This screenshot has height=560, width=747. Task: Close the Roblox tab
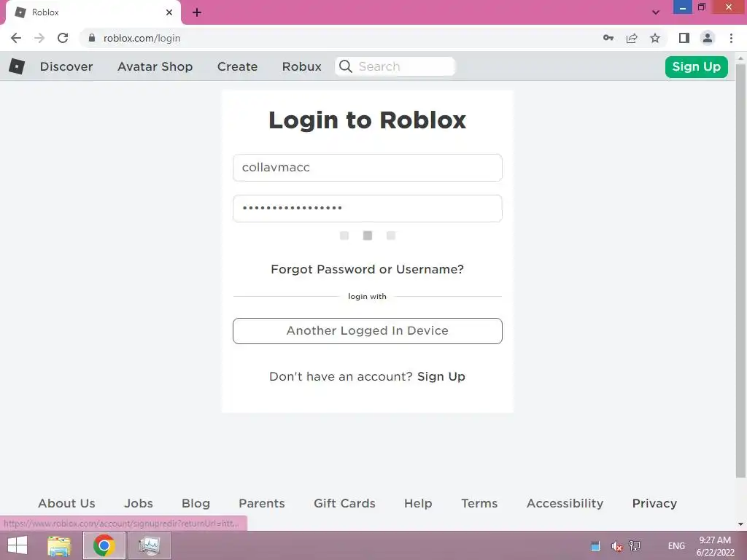[x=169, y=12]
